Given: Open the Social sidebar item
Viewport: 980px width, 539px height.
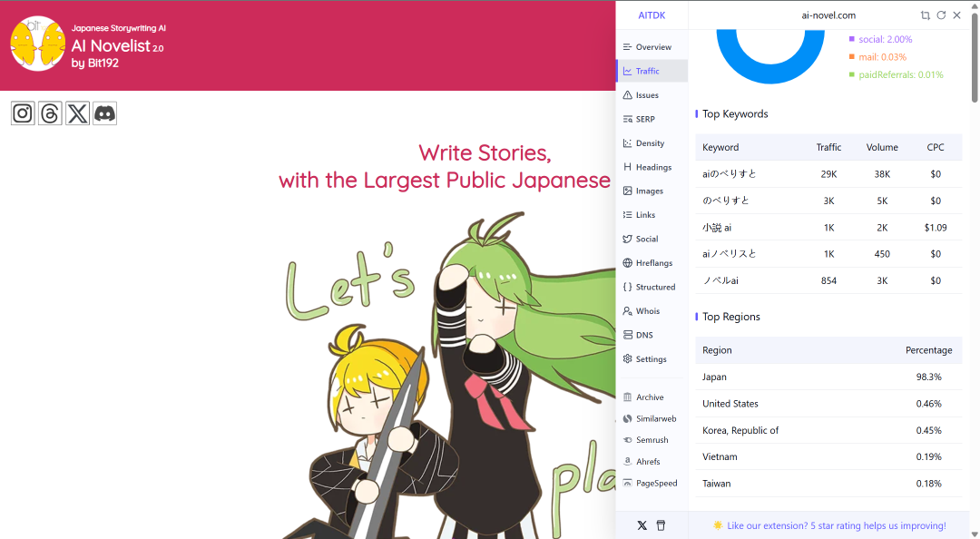Looking at the screenshot, I should (x=652, y=239).
